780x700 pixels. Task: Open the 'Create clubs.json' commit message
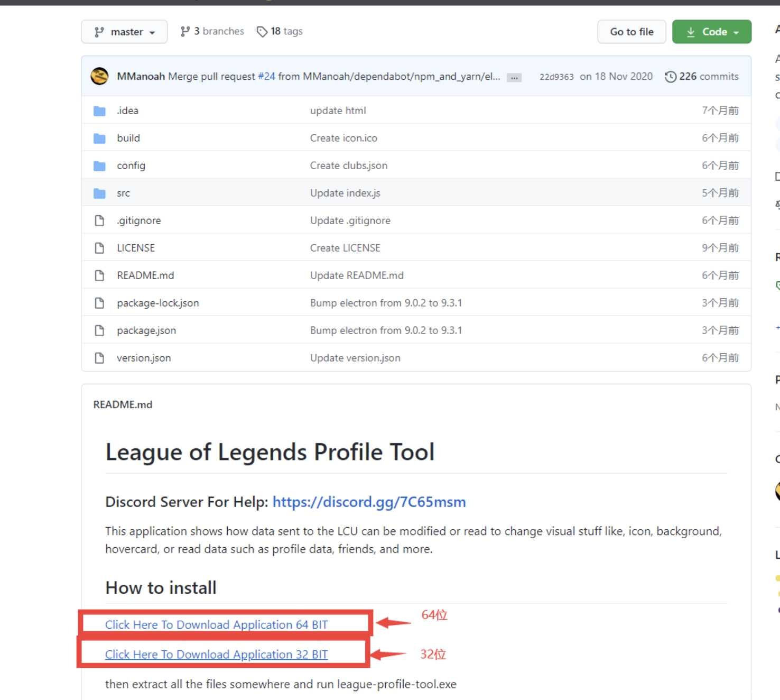point(349,165)
